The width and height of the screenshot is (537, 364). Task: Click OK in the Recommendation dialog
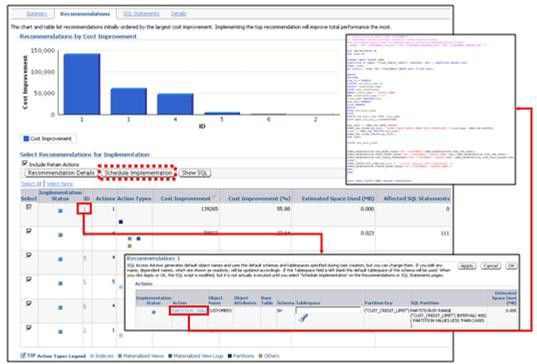[x=511, y=266]
